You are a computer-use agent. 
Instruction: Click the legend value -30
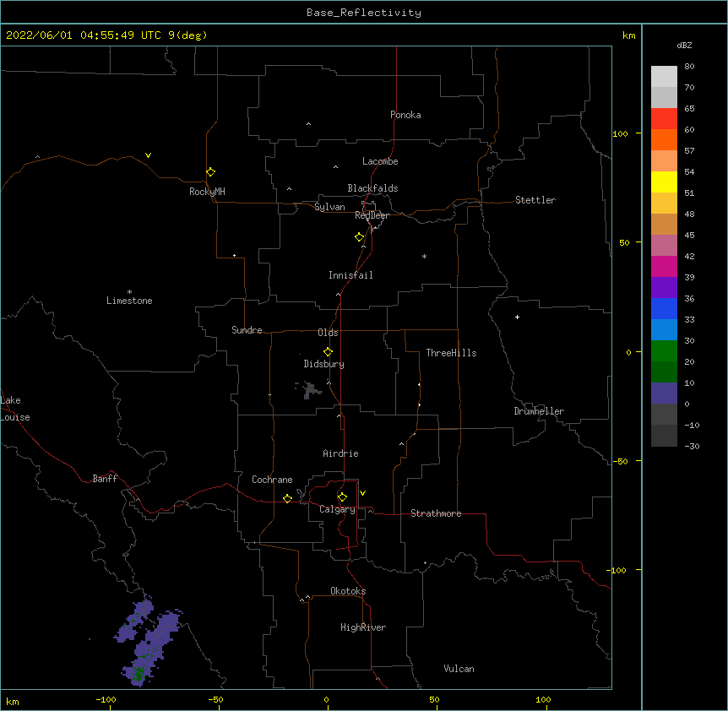692,446
